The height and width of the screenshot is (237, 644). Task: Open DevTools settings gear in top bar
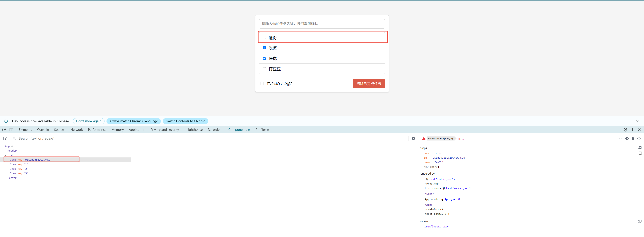pos(625,130)
